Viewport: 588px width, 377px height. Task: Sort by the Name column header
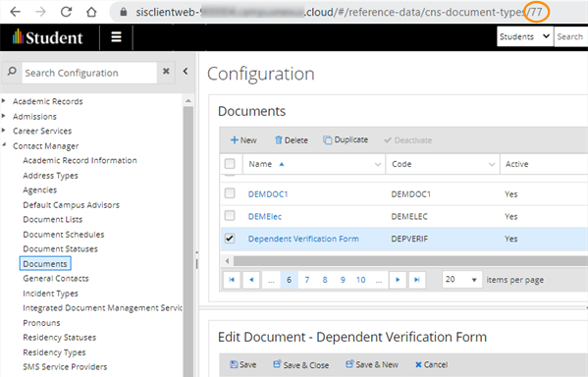260,164
